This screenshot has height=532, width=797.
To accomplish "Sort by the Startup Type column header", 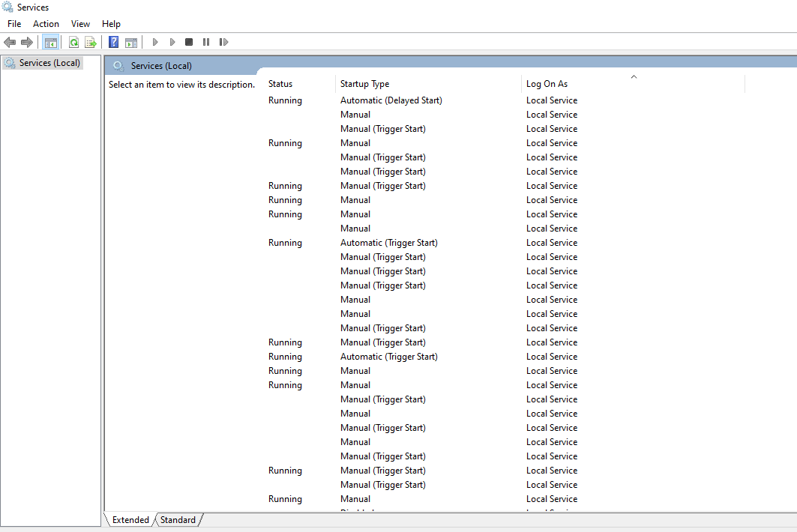I will 364,84.
